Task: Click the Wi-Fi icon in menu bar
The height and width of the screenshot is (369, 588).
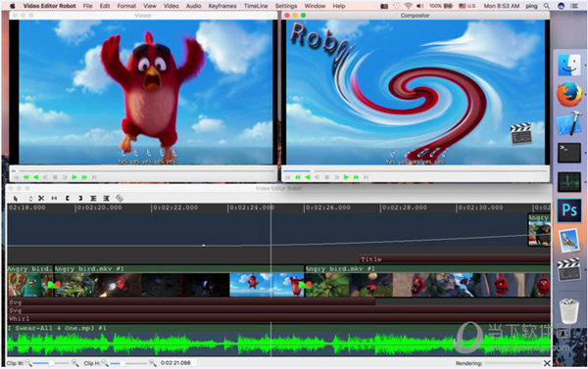Action: pyautogui.click(x=409, y=6)
